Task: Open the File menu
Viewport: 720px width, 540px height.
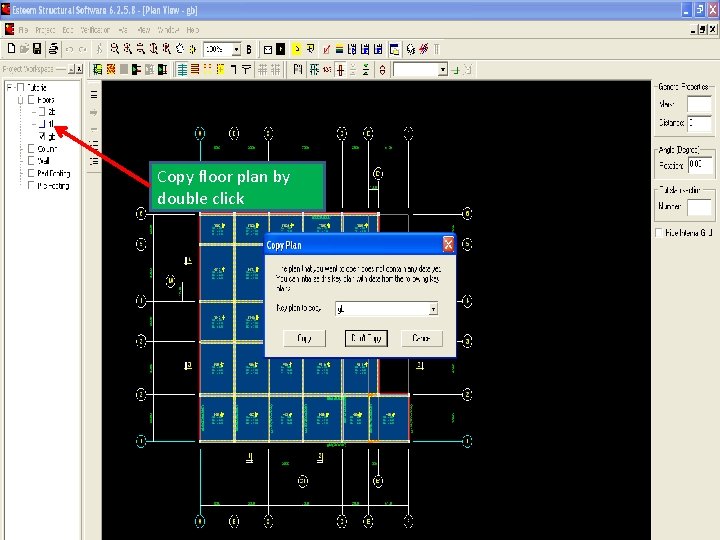Action: point(23,30)
